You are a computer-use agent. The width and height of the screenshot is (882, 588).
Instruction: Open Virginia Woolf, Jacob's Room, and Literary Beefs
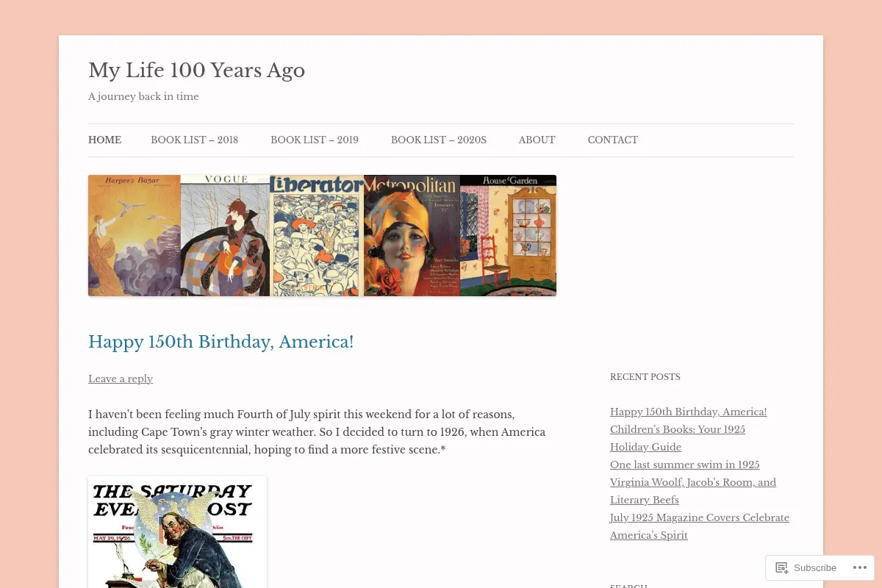693,491
